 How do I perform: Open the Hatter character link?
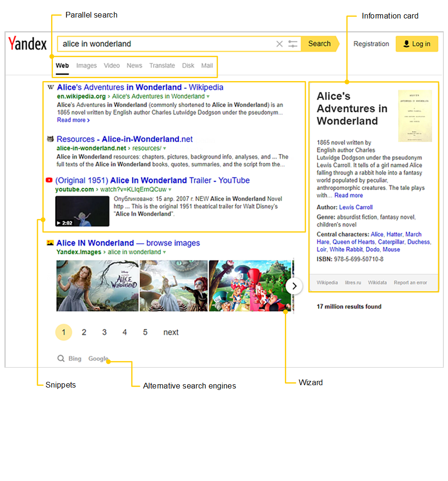coord(394,234)
